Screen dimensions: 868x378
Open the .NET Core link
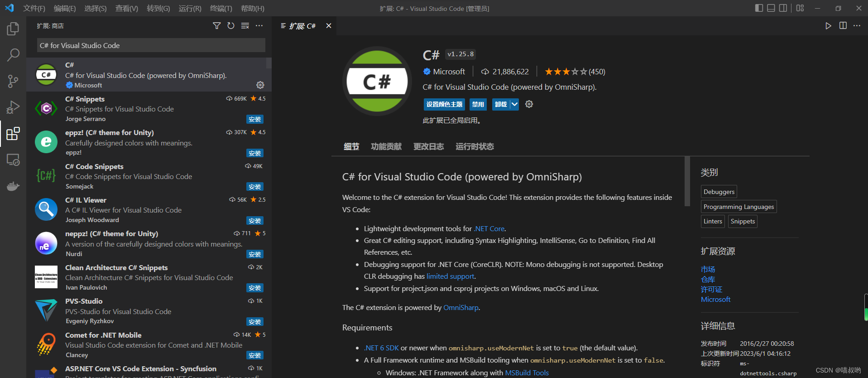tap(489, 229)
